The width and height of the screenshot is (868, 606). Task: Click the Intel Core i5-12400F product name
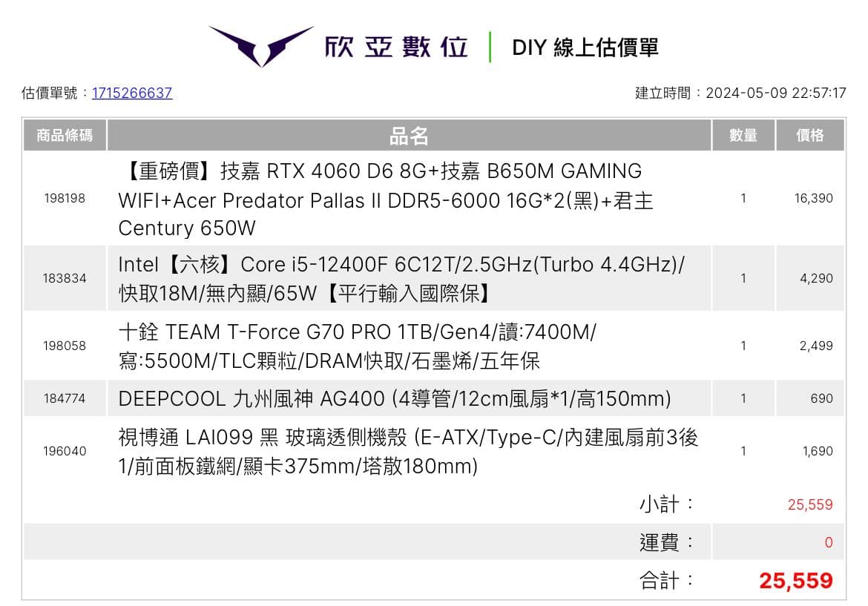click(401, 278)
